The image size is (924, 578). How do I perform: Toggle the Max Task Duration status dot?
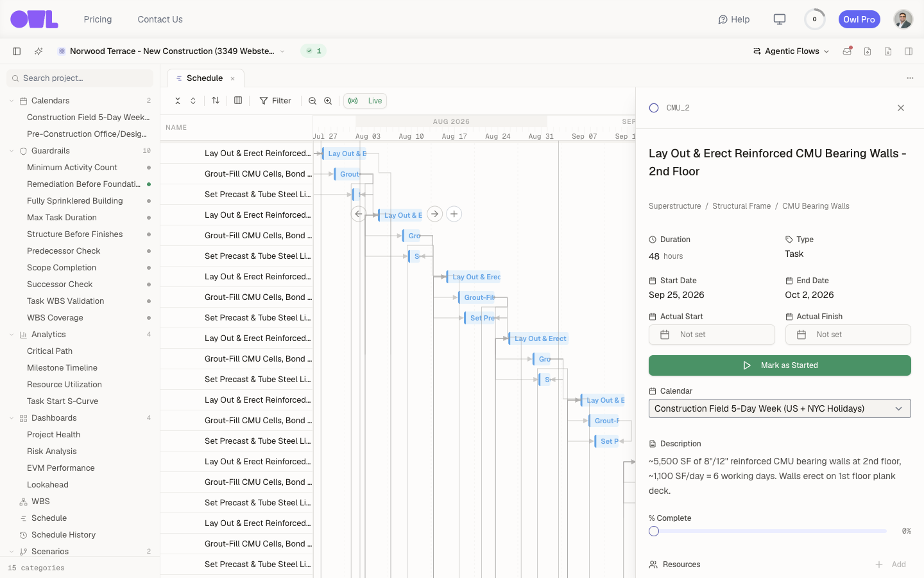click(x=149, y=218)
